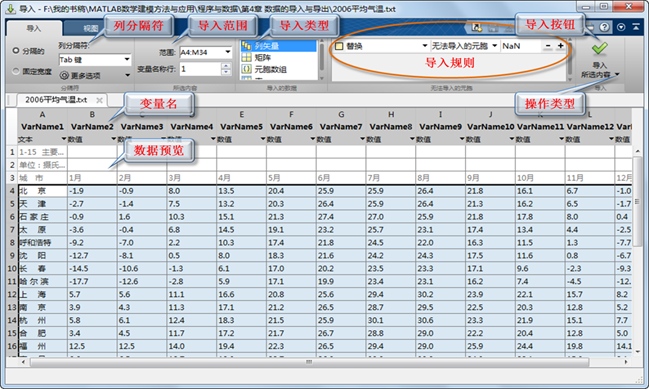Click the yellow rule icon beside 替换
Viewport: 649px width, 389px height.
click(339, 46)
